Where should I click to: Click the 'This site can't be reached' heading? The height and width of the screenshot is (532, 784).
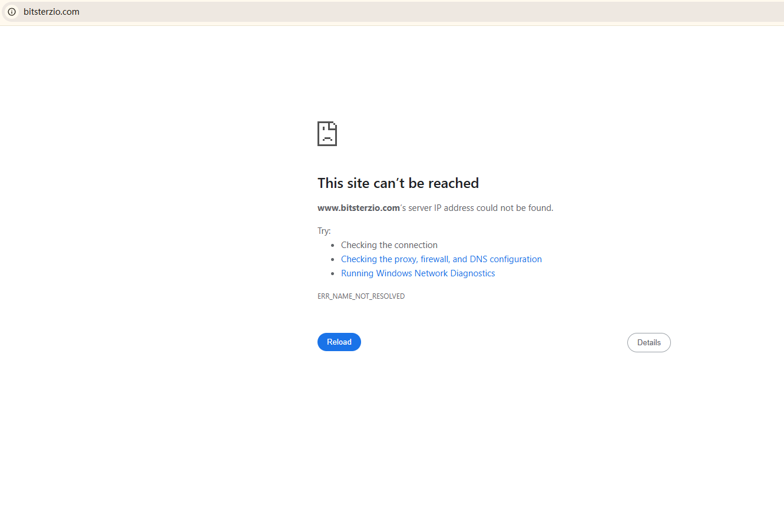[398, 183]
